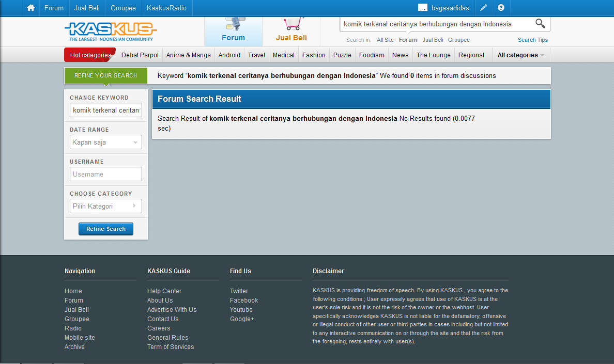Image resolution: width=614 pixels, height=364 pixels.
Task: Open the footer Archive link
Action: point(74,347)
